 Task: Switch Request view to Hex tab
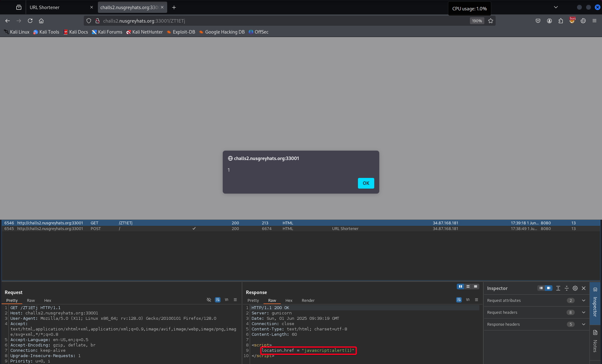pyautogui.click(x=48, y=301)
